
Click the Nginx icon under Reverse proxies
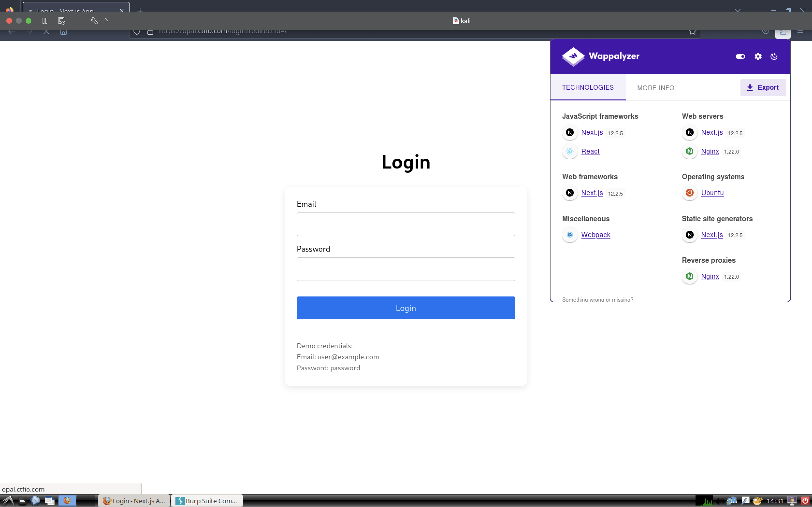[689, 276]
